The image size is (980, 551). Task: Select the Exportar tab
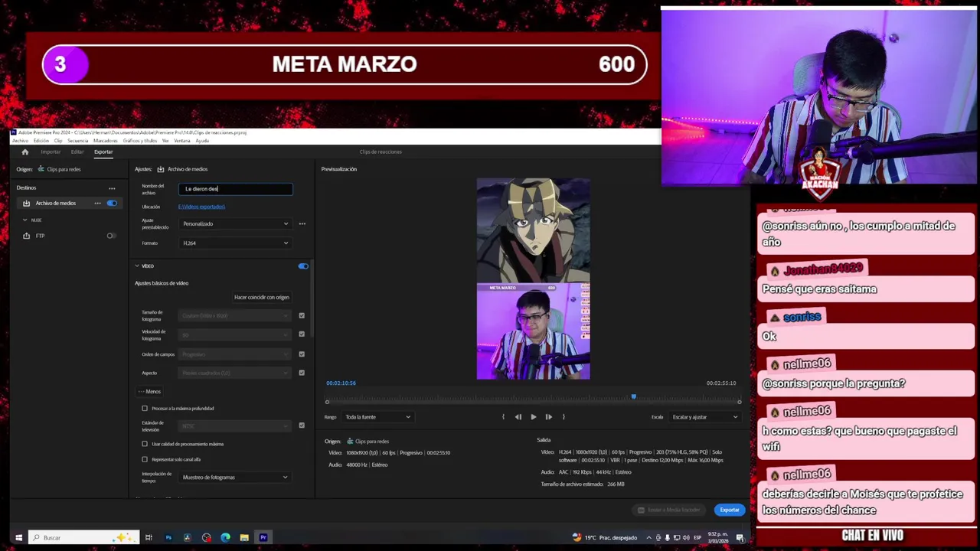[x=103, y=152]
